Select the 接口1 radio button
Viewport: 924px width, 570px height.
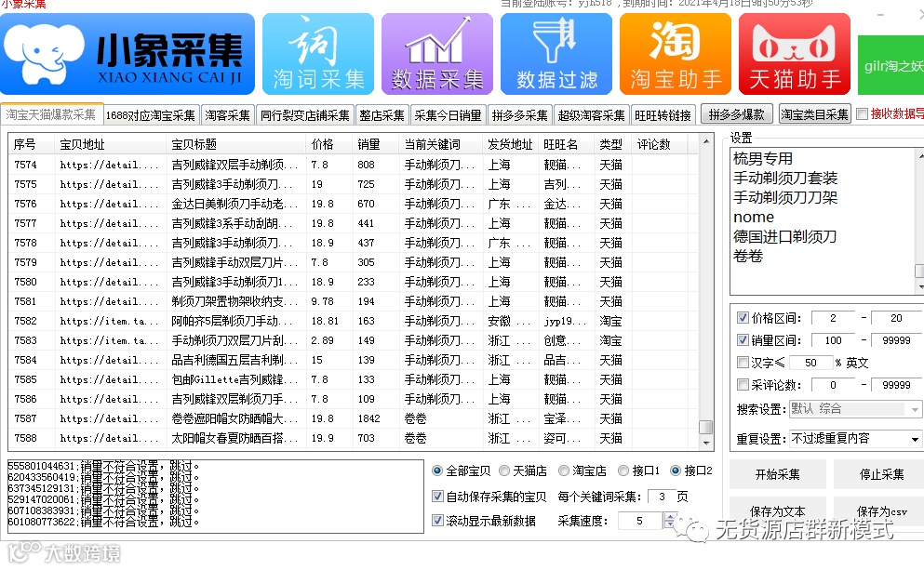(623, 471)
